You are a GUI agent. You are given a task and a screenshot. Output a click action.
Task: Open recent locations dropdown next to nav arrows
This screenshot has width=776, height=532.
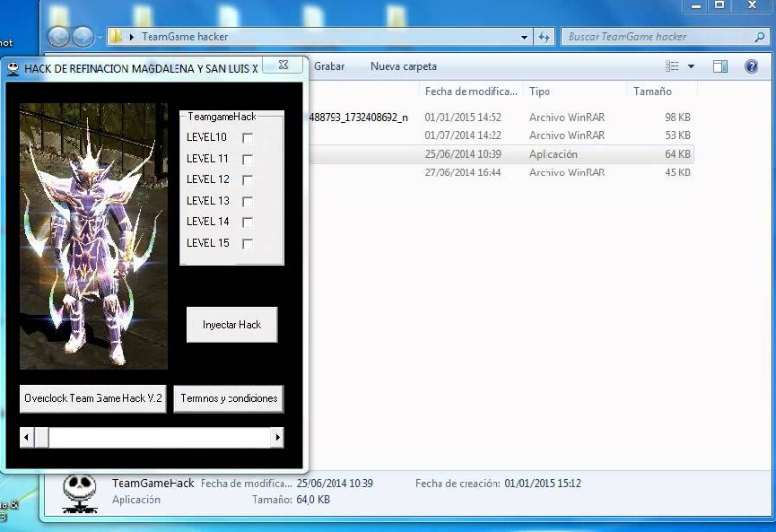[x=100, y=37]
